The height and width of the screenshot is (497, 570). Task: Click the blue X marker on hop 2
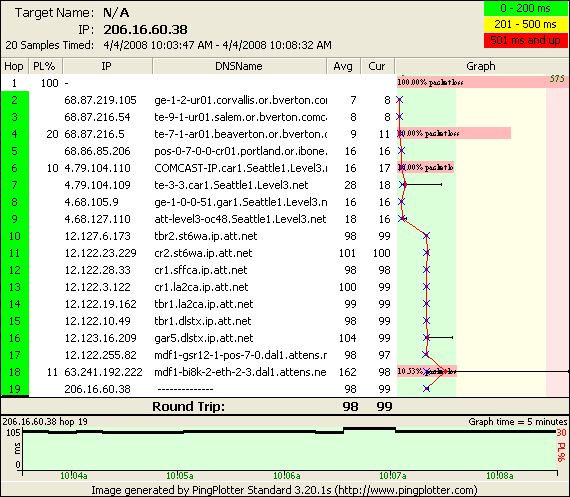[x=400, y=100]
